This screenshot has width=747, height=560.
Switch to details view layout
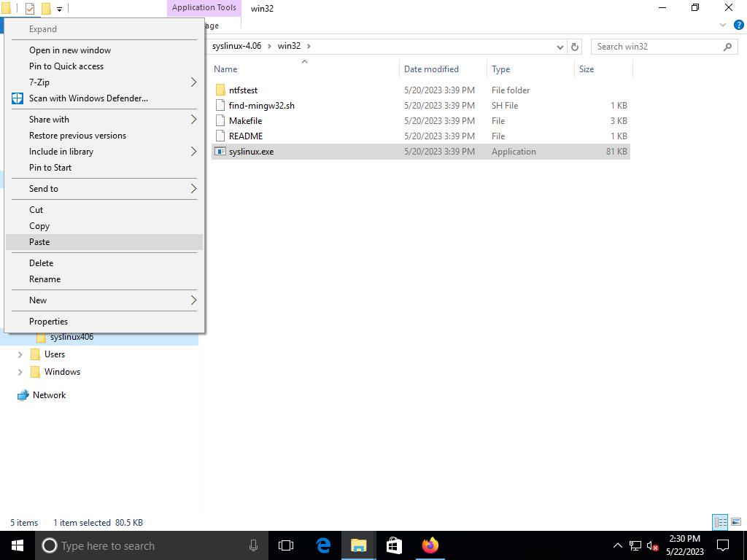[720, 522]
